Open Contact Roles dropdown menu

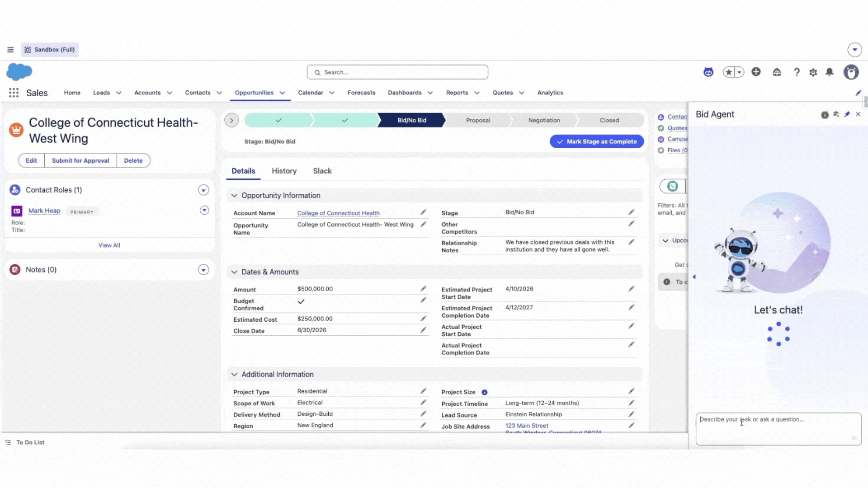203,190
